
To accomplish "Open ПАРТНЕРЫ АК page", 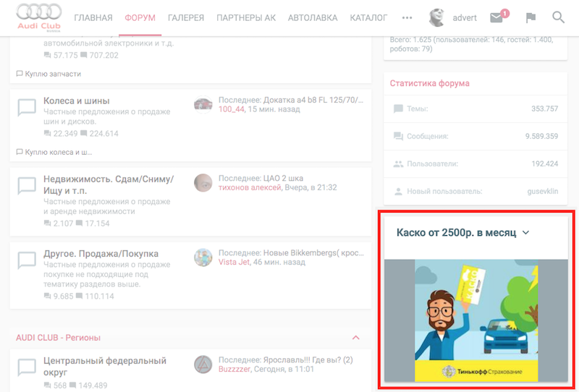I will click(x=246, y=17).
